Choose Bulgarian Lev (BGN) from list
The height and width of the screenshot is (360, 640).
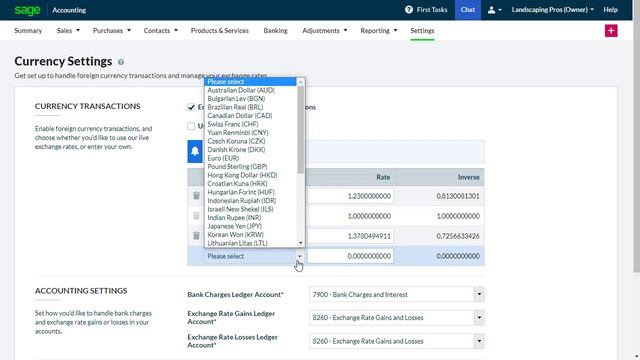tap(250, 99)
